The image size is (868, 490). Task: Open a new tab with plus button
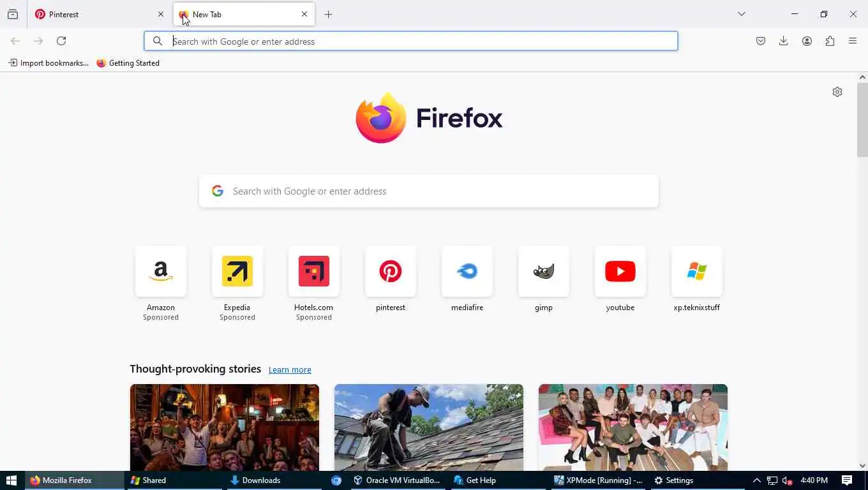[329, 14]
